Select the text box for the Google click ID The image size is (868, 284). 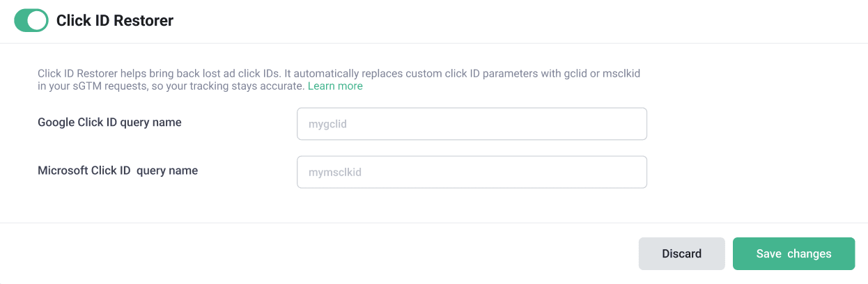coord(472,124)
